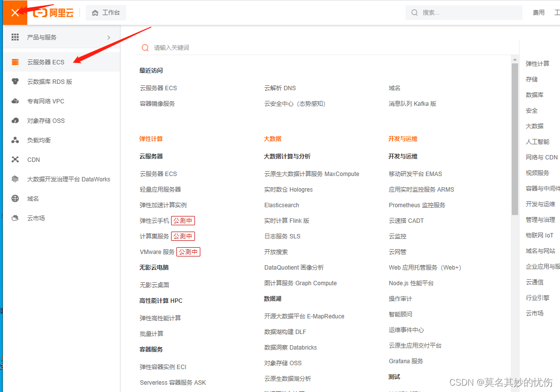Open 开源大数据平台 E-MapReduce link
The height and width of the screenshot is (392, 560).
(304, 316)
